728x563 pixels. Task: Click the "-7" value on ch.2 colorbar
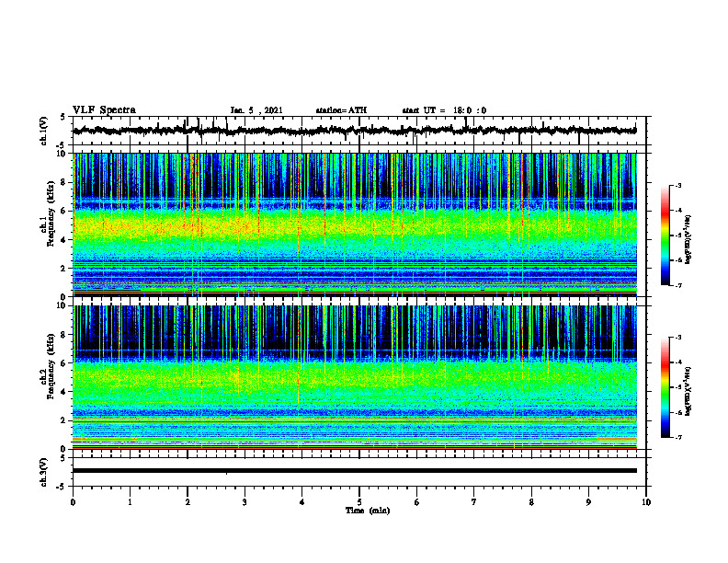pos(678,438)
